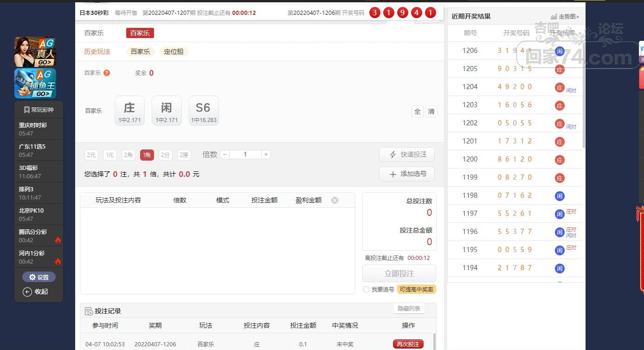This screenshot has height=350, width=644.
Task: Click the 百家乐 help question mark icon
Action: coord(107,73)
